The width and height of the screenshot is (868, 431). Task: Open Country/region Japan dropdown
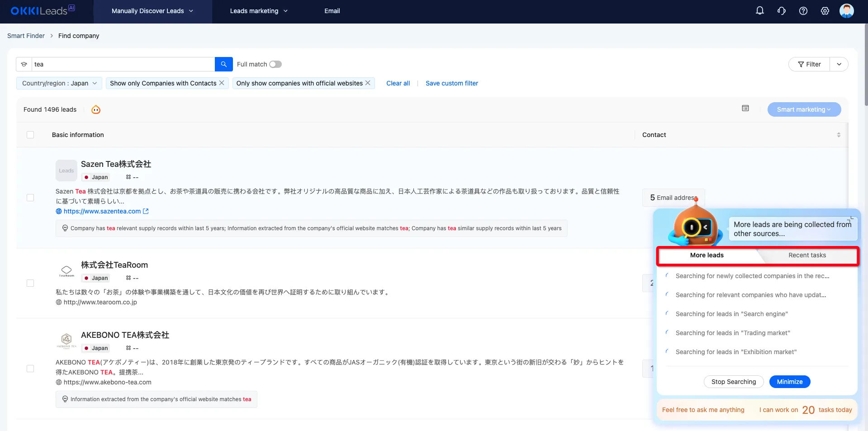coord(59,83)
